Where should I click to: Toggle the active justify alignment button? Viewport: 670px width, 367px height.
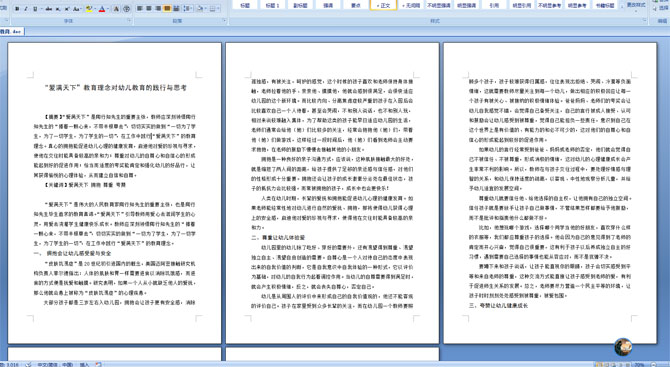[167, 9]
